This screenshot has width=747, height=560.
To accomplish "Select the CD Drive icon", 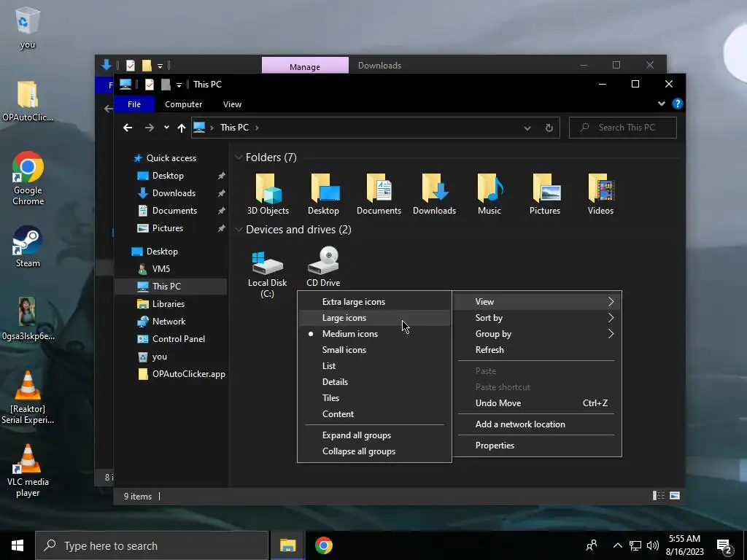I will pos(323,267).
